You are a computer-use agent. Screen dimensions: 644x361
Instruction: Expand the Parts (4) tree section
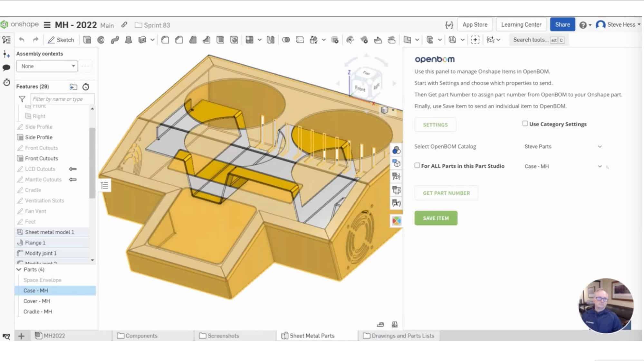pyautogui.click(x=19, y=269)
